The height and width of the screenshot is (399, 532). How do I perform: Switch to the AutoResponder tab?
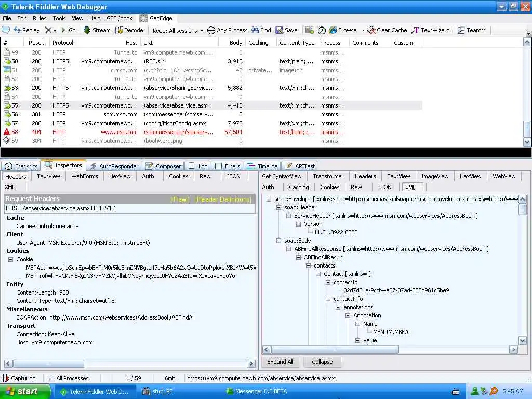[x=114, y=166]
